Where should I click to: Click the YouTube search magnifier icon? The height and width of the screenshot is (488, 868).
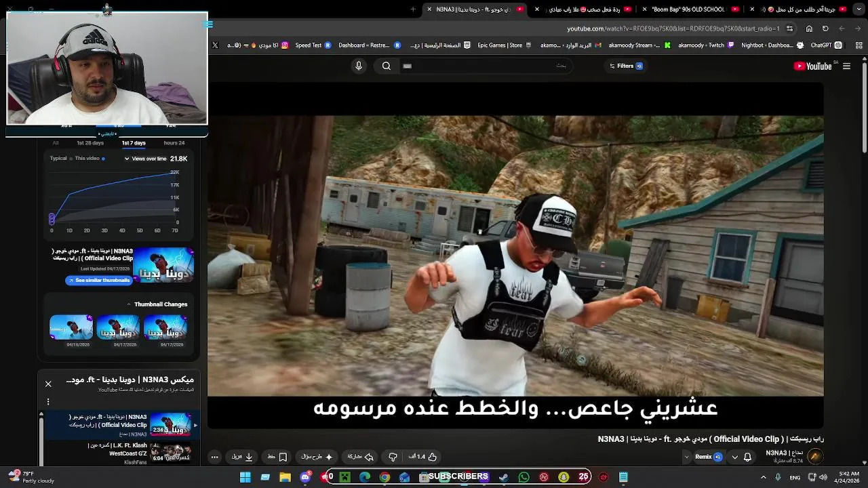pos(386,66)
